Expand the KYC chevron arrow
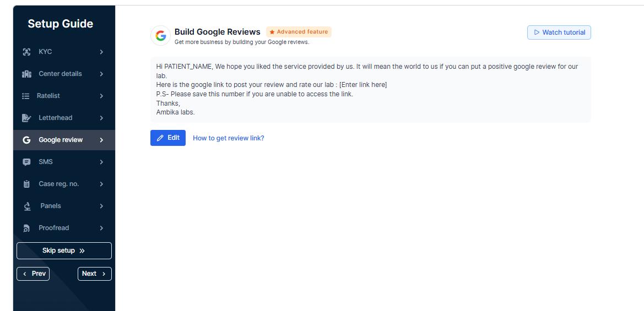The height and width of the screenshot is (311, 644). [101, 52]
